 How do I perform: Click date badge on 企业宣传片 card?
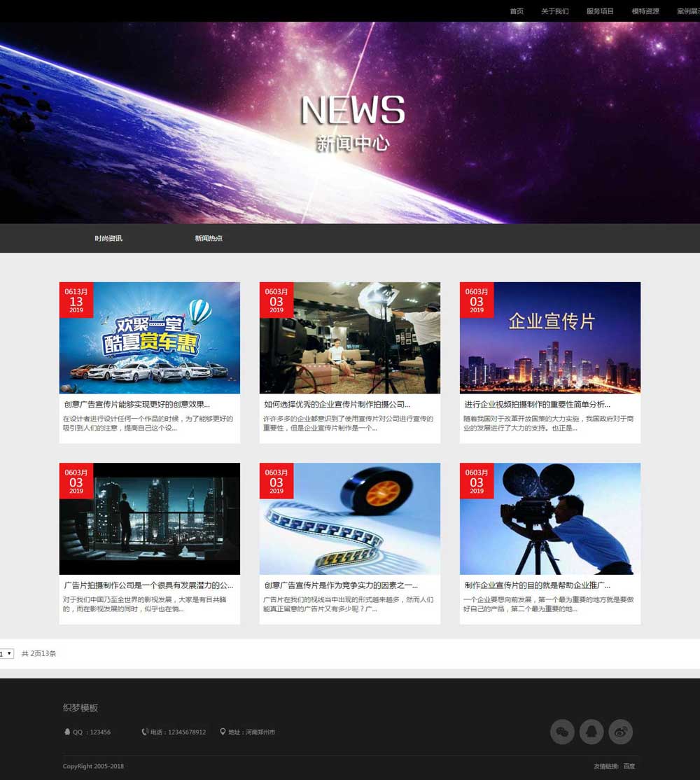pos(477,300)
